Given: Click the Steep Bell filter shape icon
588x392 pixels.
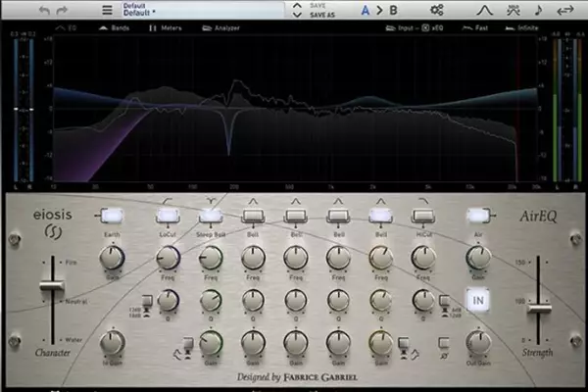Looking at the screenshot, I should tap(211, 202).
